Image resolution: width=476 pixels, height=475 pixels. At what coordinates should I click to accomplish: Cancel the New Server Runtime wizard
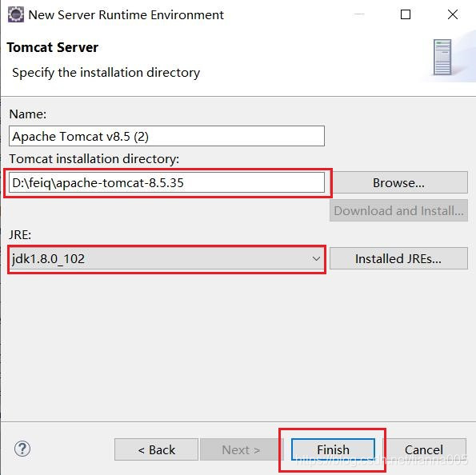[424, 449]
